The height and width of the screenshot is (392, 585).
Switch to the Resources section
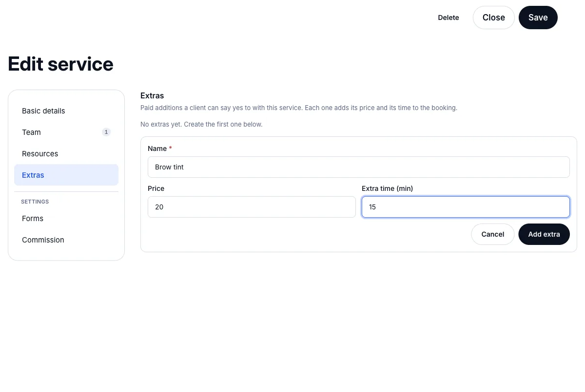[x=66, y=154]
